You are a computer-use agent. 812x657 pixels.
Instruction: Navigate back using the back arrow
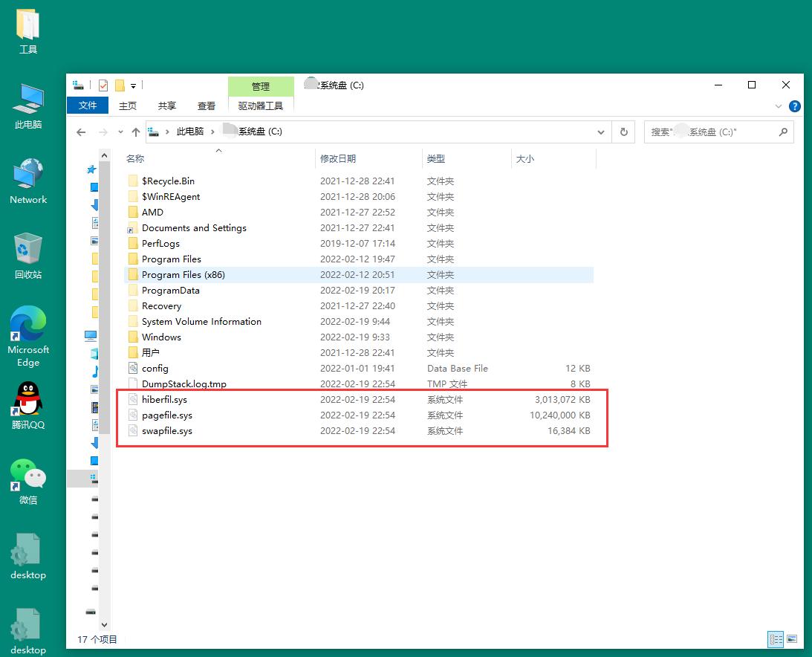82,132
